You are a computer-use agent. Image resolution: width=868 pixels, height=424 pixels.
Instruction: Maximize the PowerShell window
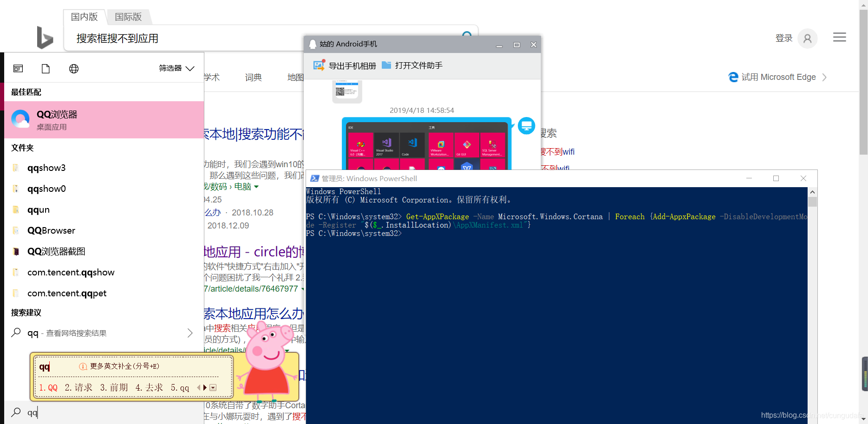tap(776, 178)
